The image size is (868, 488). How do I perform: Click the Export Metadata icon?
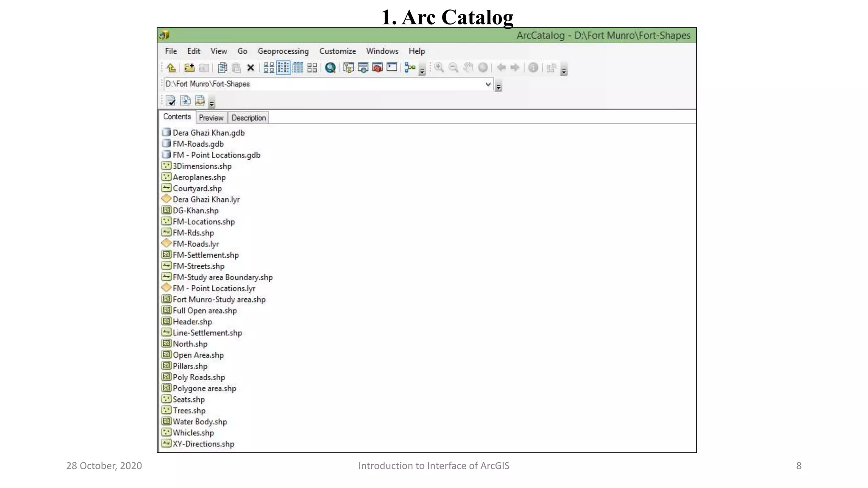tap(185, 100)
